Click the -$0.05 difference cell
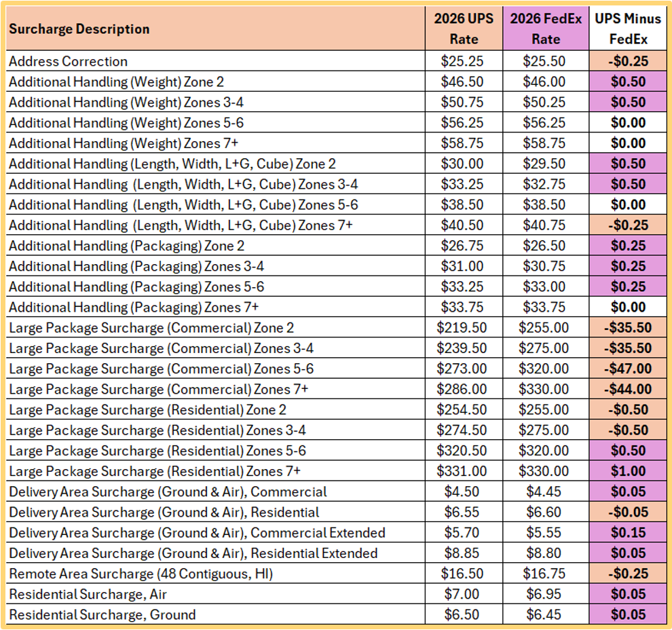 (x=628, y=512)
